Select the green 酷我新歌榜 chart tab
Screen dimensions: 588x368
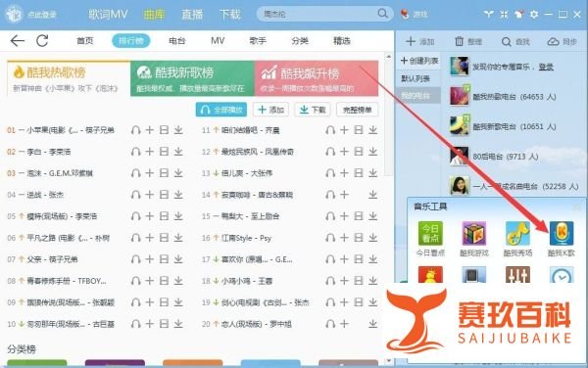[x=192, y=78]
